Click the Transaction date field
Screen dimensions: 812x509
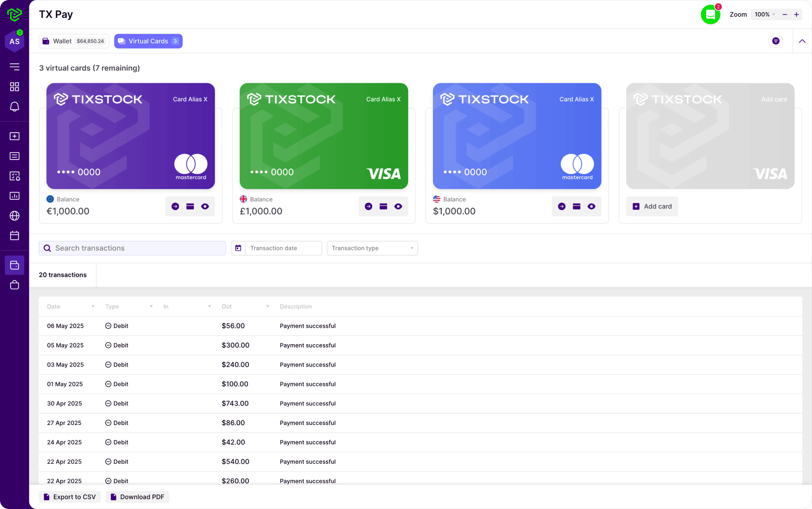[x=283, y=248]
